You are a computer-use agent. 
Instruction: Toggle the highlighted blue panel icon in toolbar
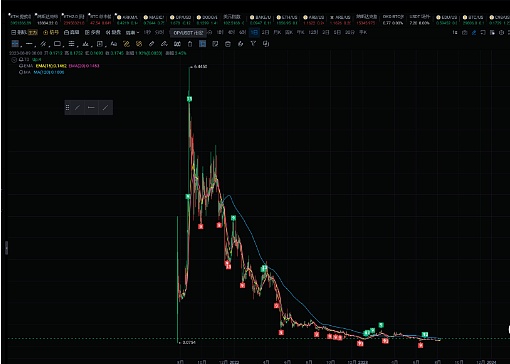tap(202, 44)
